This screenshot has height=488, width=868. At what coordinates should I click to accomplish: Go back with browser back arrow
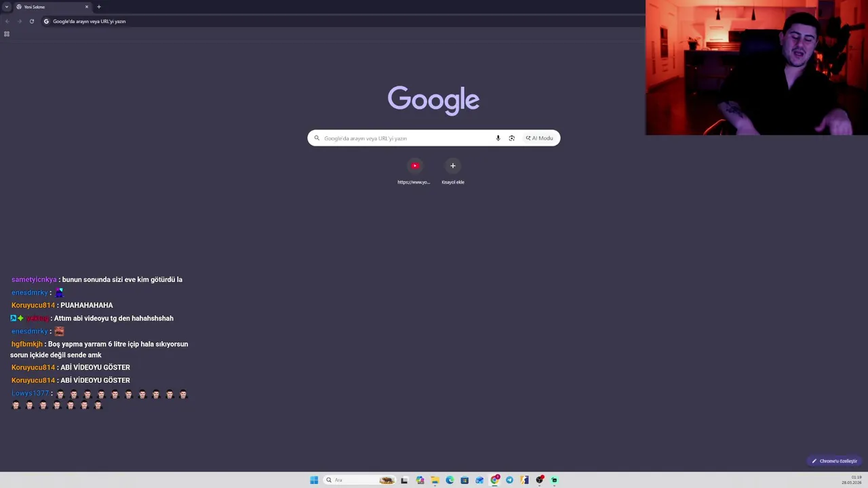point(7,21)
